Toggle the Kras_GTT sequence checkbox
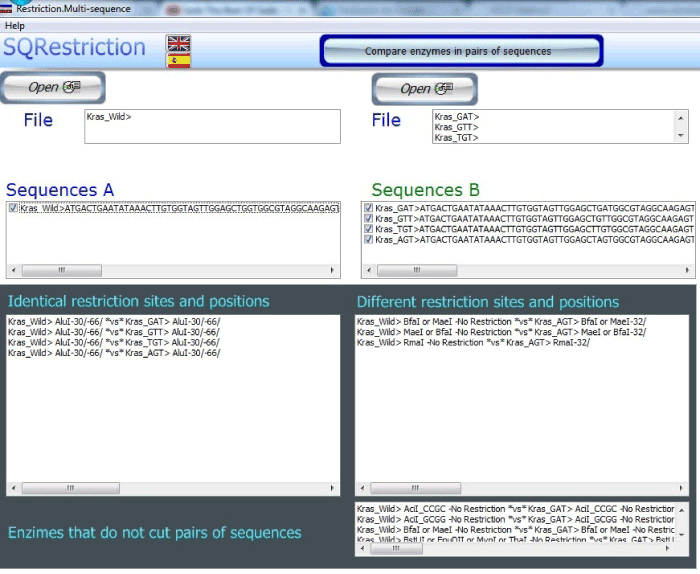The image size is (700, 574). (369, 219)
